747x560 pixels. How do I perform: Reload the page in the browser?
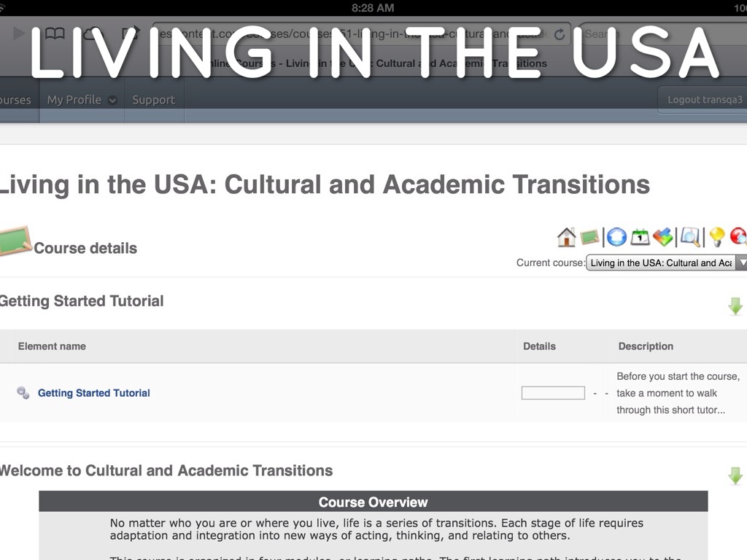point(560,34)
